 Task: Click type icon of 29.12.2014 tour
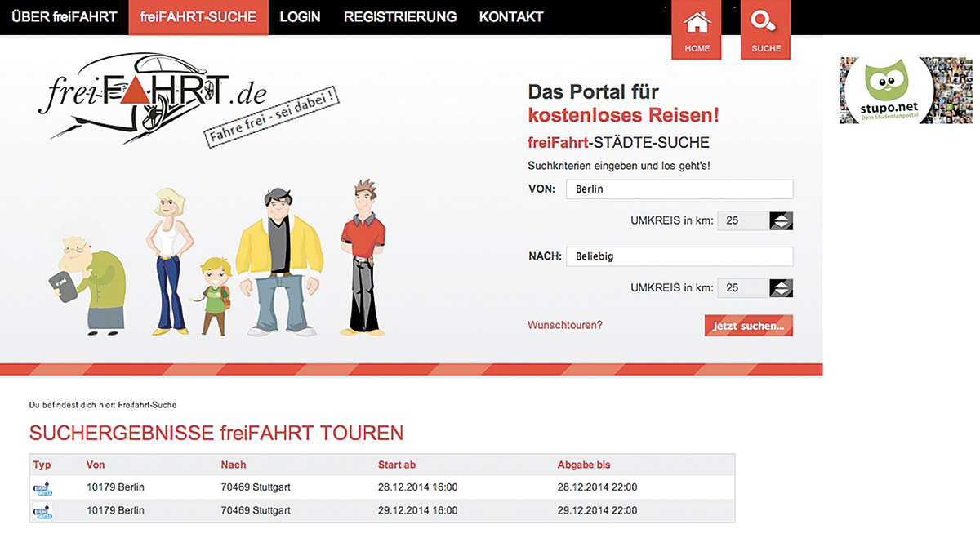[42, 511]
